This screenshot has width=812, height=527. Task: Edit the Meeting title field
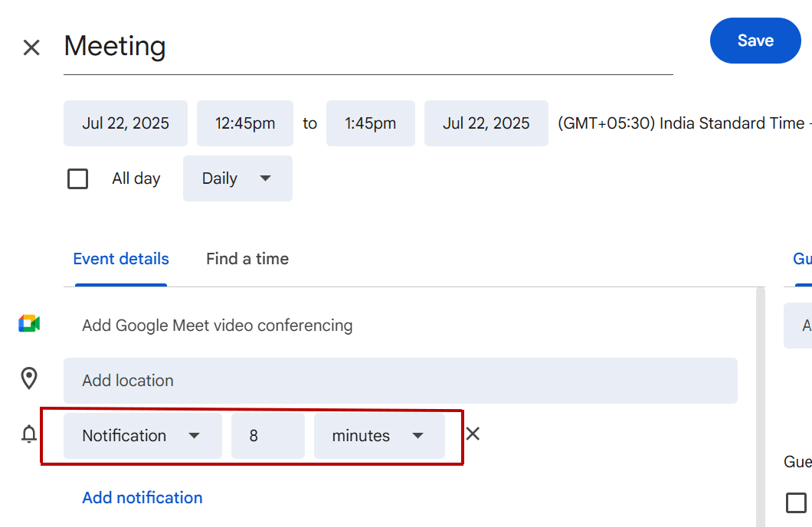tap(368, 47)
